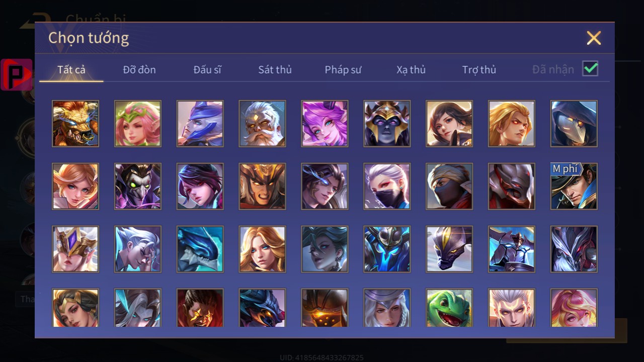Select the 'Tất cả' tab

click(x=71, y=69)
